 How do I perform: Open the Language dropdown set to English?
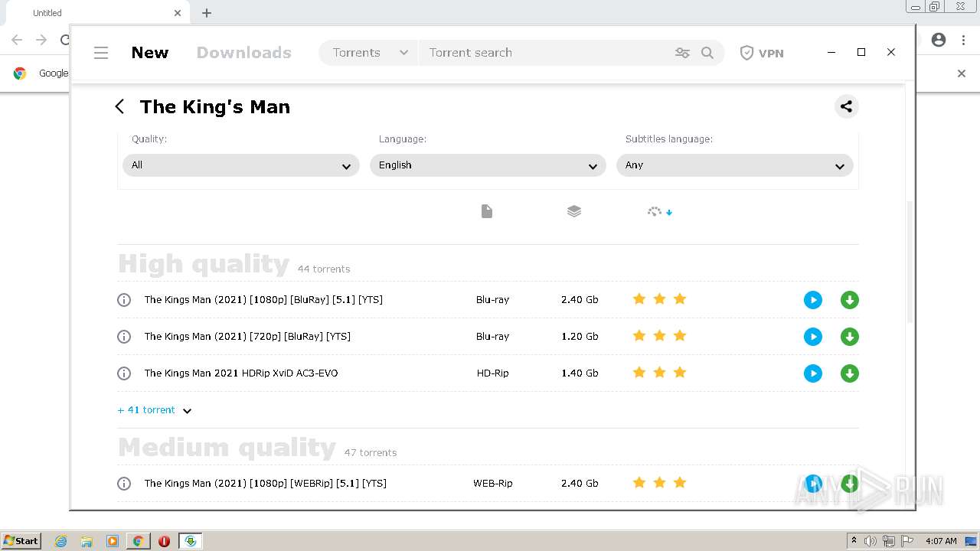coord(488,165)
